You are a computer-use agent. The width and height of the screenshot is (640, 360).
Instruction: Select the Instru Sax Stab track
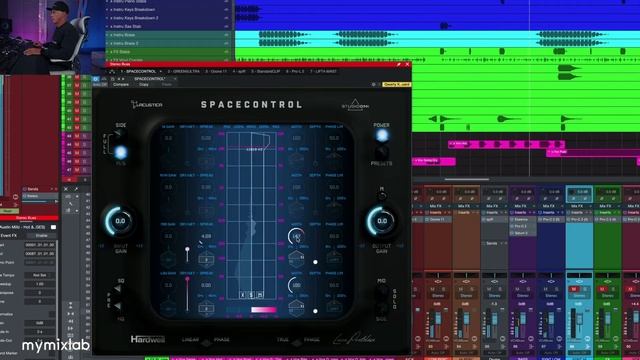click(168, 27)
